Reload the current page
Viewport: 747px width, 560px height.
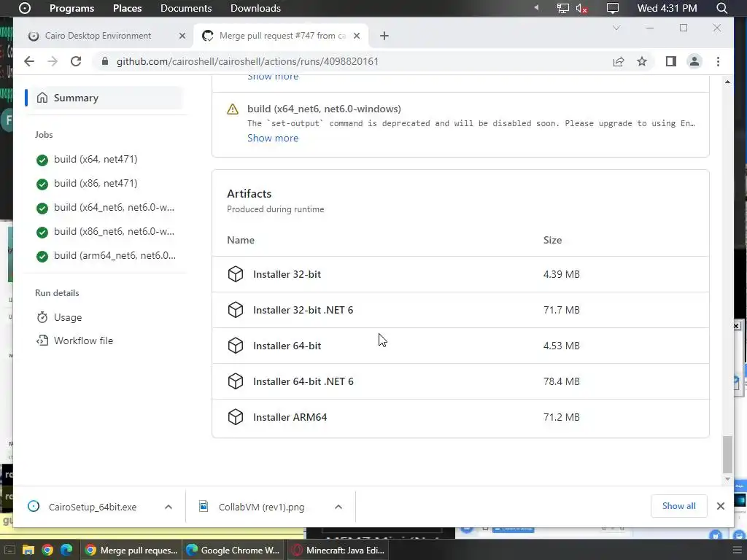pyautogui.click(x=76, y=61)
